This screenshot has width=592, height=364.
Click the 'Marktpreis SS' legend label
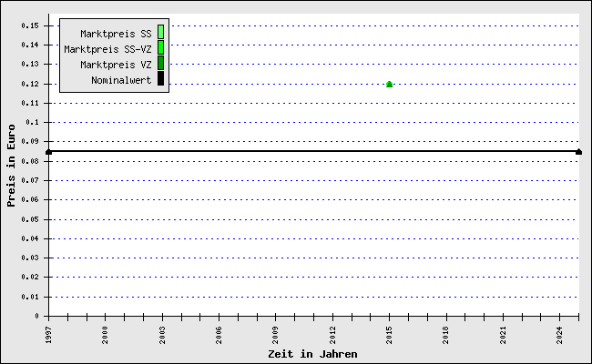pyautogui.click(x=116, y=34)
